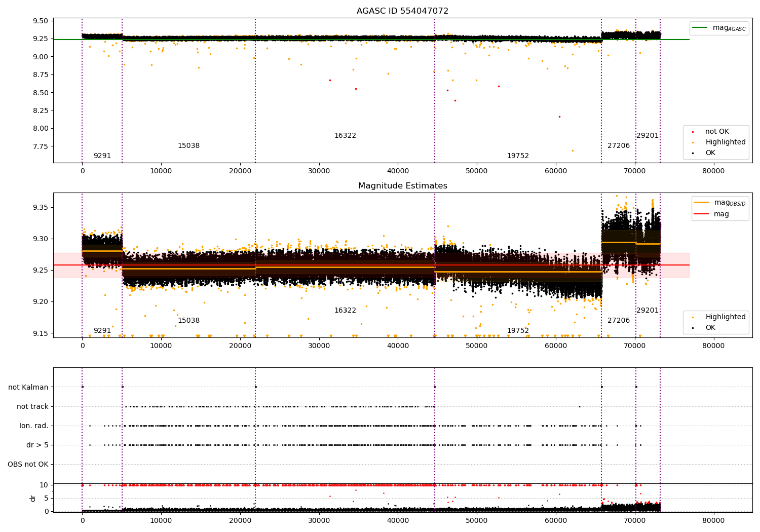
Task: Select the orange mag OBSID legend entry
Action: point(720,203)
